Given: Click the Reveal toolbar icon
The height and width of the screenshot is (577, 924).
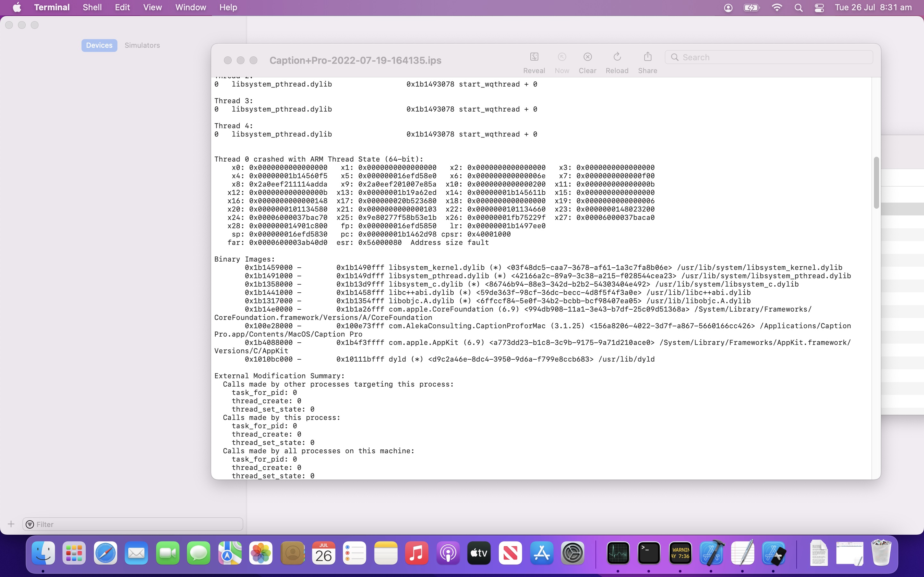Looking at the screenshot, I should [534, 57].
